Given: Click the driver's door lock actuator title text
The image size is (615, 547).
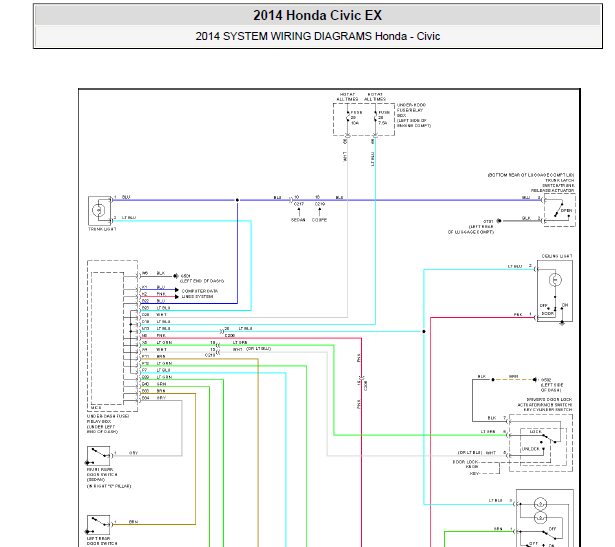Looking at the screenshot, I should pos(545,404).
